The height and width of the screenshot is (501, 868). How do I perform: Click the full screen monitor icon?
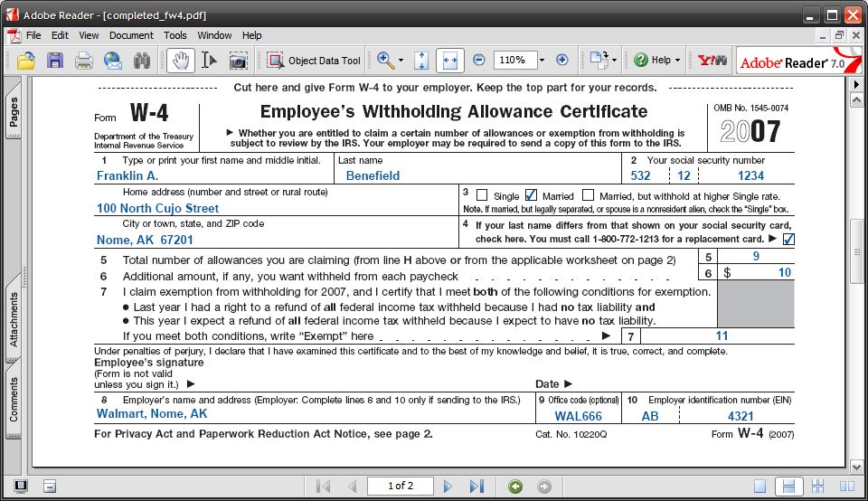[x=21, y=486]
